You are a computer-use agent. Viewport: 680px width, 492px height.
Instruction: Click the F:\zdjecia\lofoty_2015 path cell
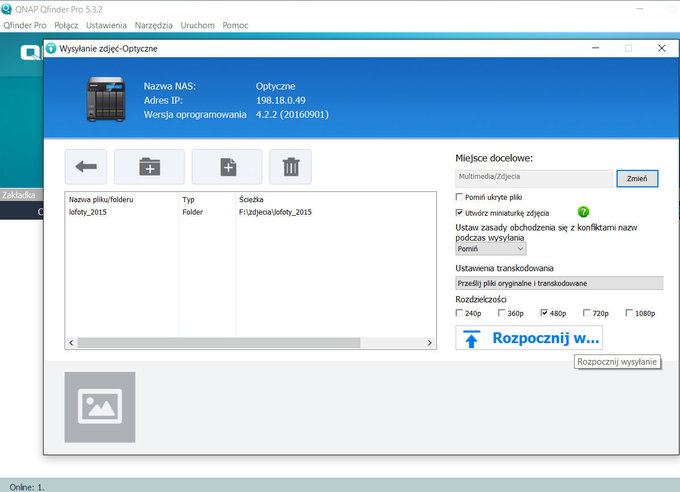click(275, 212)
